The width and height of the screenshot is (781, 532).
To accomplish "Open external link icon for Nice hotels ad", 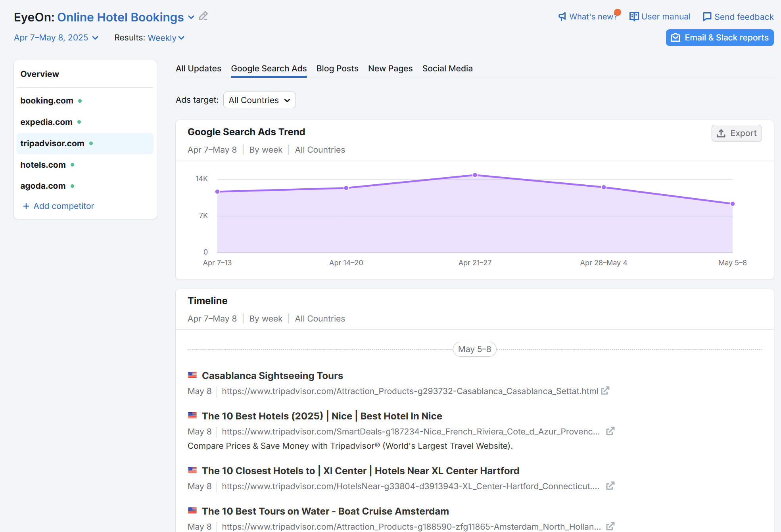I will (x=610, y=431).
